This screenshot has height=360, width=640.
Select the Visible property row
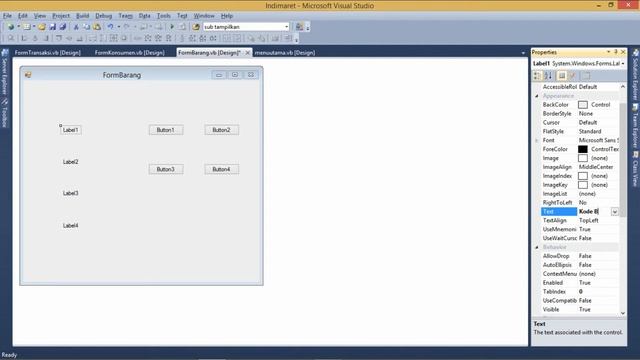pos(580,310)
